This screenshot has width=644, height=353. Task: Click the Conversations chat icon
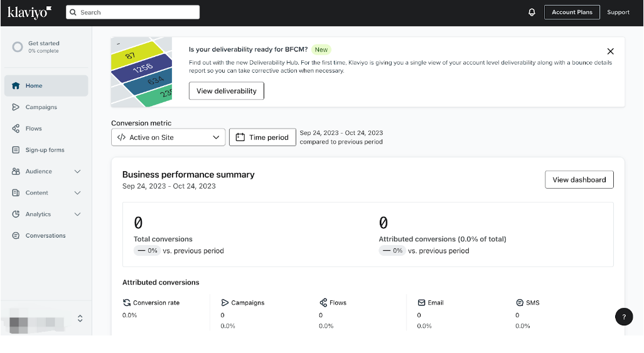(x=16, y=236)
